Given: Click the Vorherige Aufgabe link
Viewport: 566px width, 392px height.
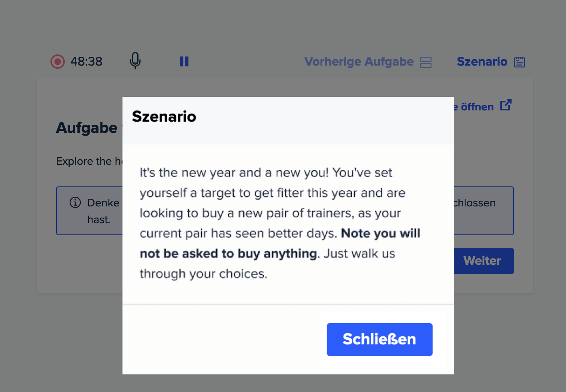Looking at the screenshot, I should pyautogui.click(x=359, y=62).
